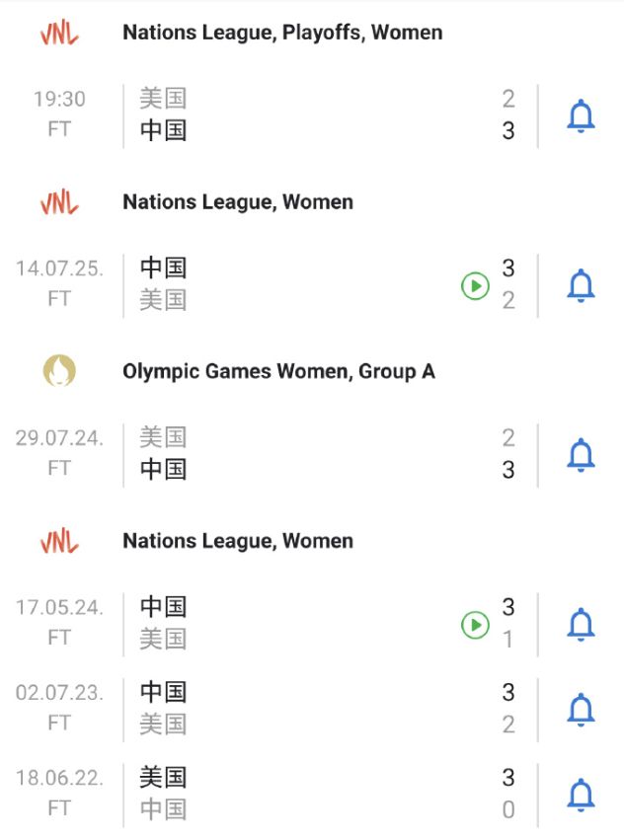Play video highlights for 17.05.24 match

pyautogui.click(x=475, y=625)
